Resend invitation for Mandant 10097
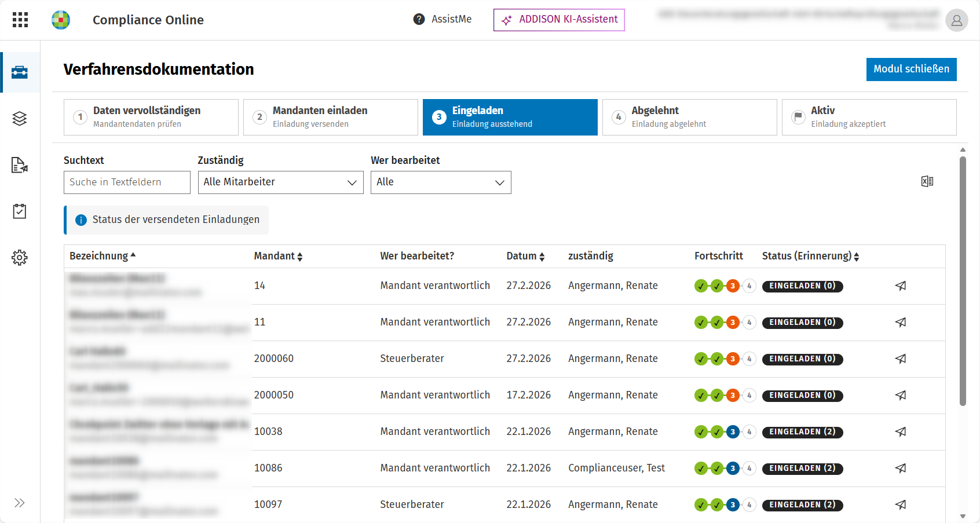The width and height of the screenshot is (980, 523). pos(901,504)
